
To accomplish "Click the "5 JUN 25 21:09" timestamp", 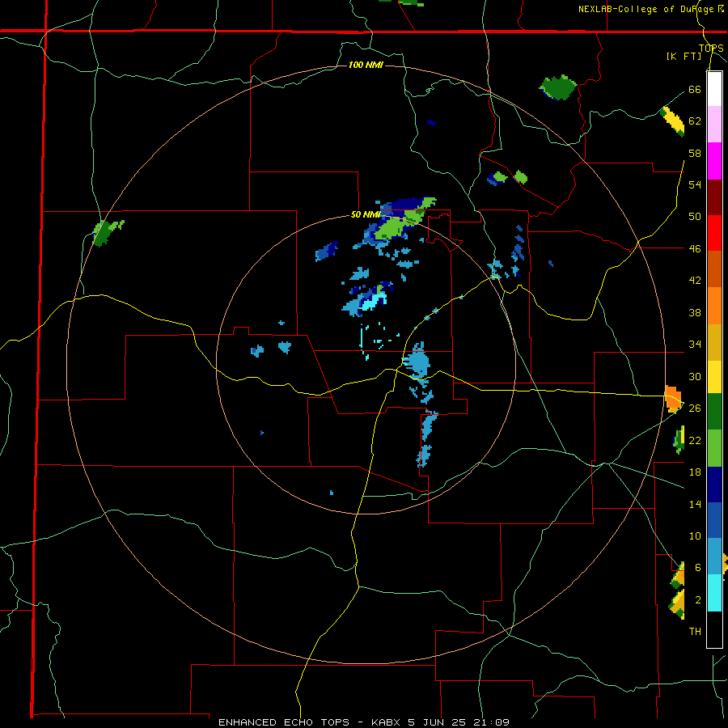I will (x=459, y=722).
